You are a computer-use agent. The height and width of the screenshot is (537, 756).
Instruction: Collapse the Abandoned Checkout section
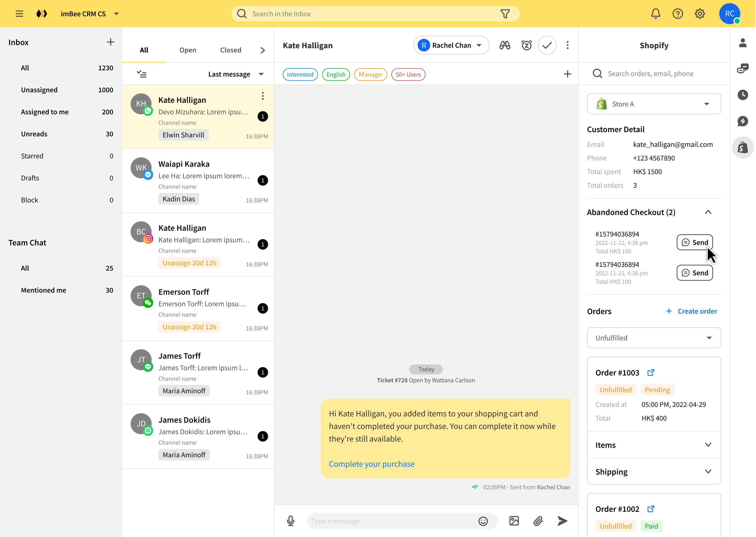coord(708,212)
